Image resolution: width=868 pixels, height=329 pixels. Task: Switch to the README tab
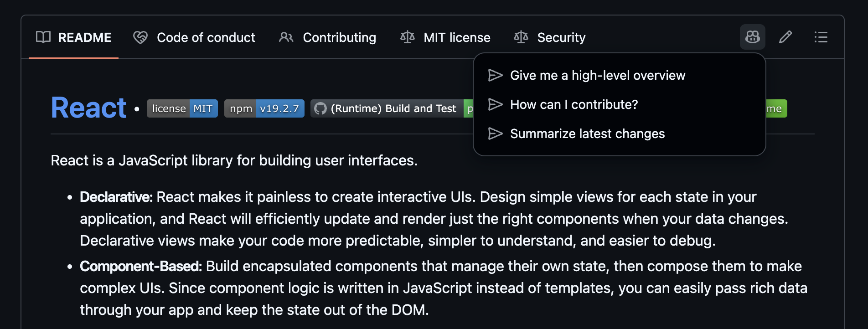[x=73, y=37]
